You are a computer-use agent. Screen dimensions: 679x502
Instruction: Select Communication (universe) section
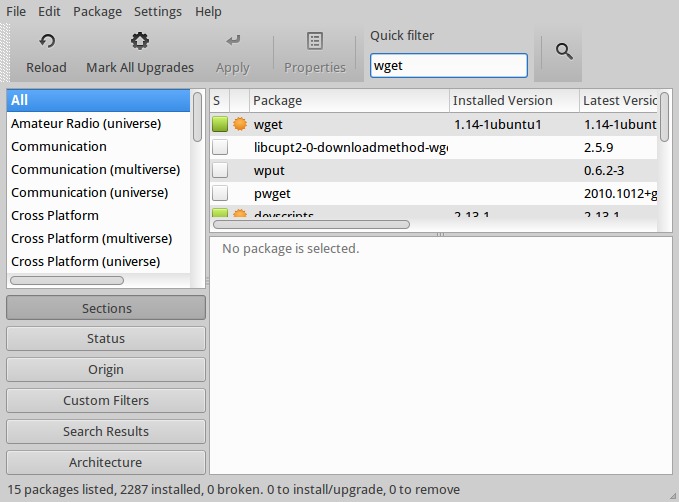98,192
